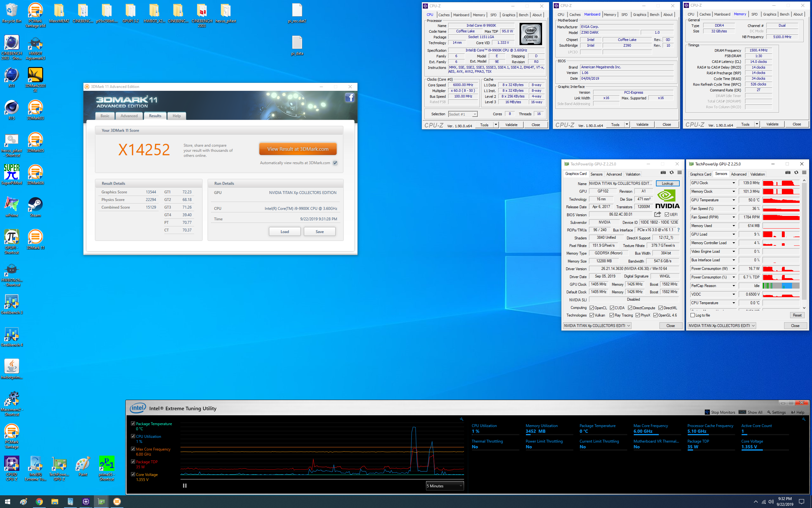Click refresh icon in GPU-Z Graphics Card window
The width and height of the screenshot is (812, 508).
671,173
